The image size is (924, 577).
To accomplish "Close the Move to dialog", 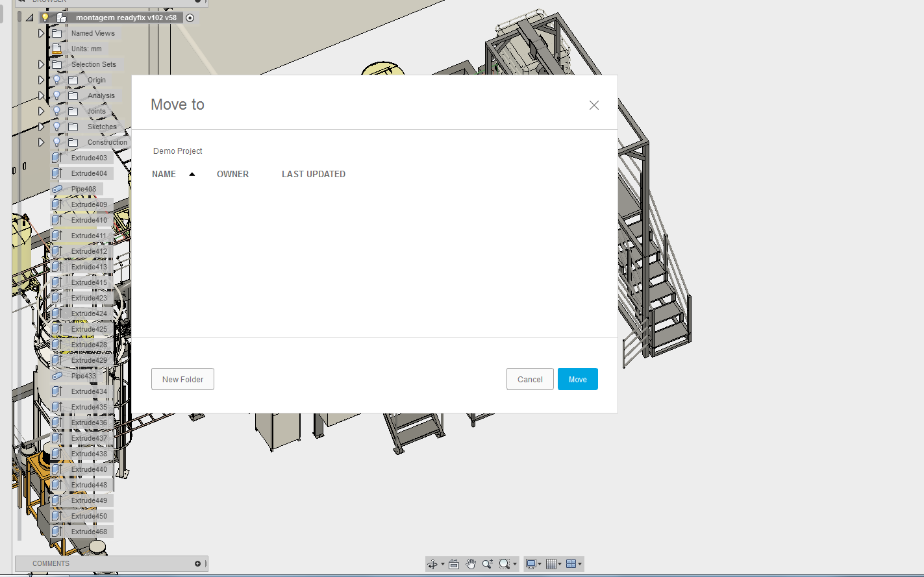I will click(594, 105).
